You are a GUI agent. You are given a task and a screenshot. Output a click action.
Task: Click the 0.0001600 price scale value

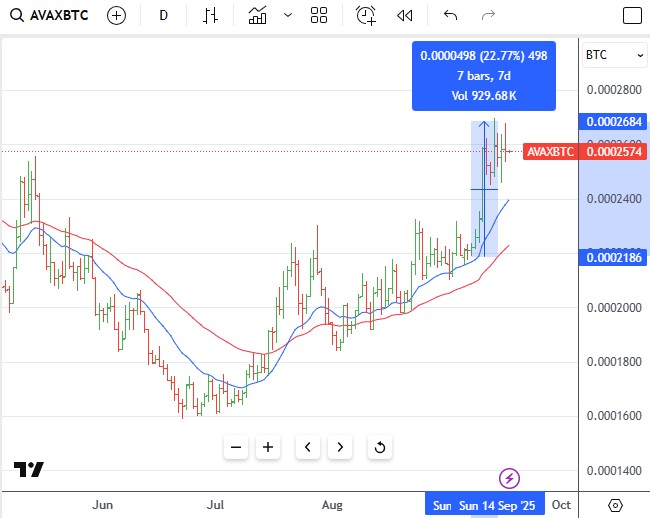click(614, 416)
